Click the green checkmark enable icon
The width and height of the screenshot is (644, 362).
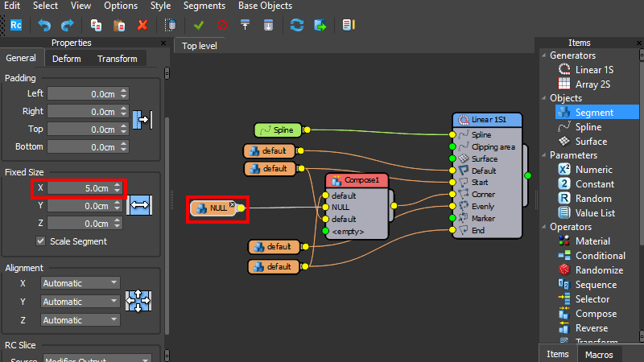coord(199,25)
